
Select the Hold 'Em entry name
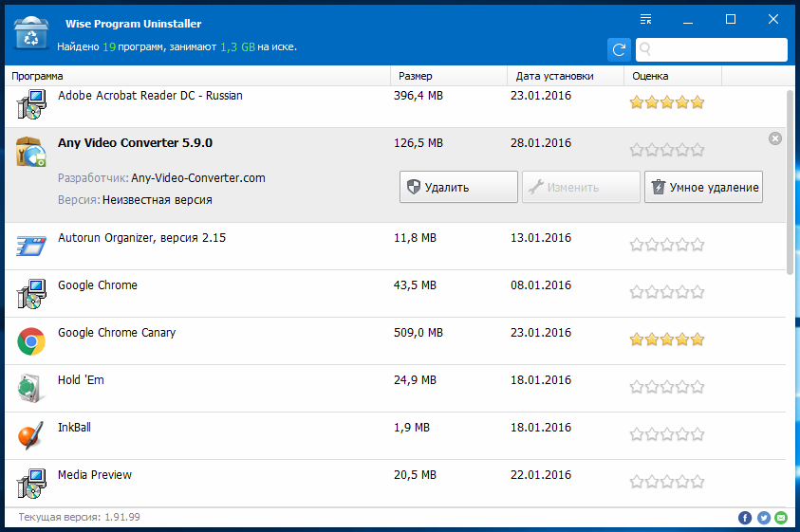pyautogui.click(x=81, y=380)
